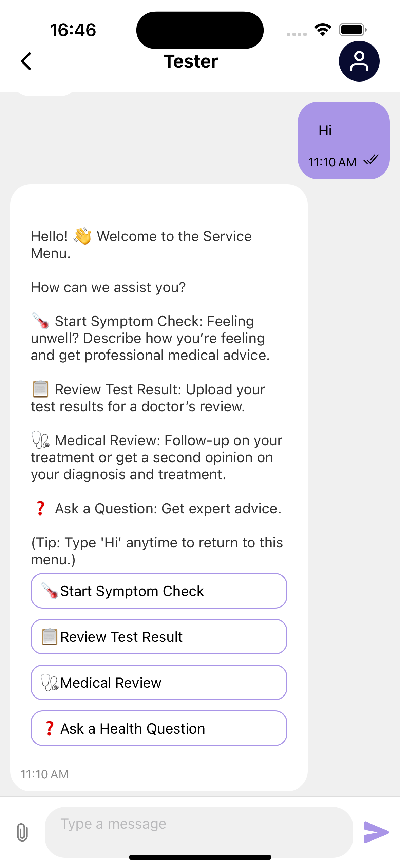Screen dimensions: 400x868
Task: Tap the red question mark icon on button
Action: [x=50, y=728]
